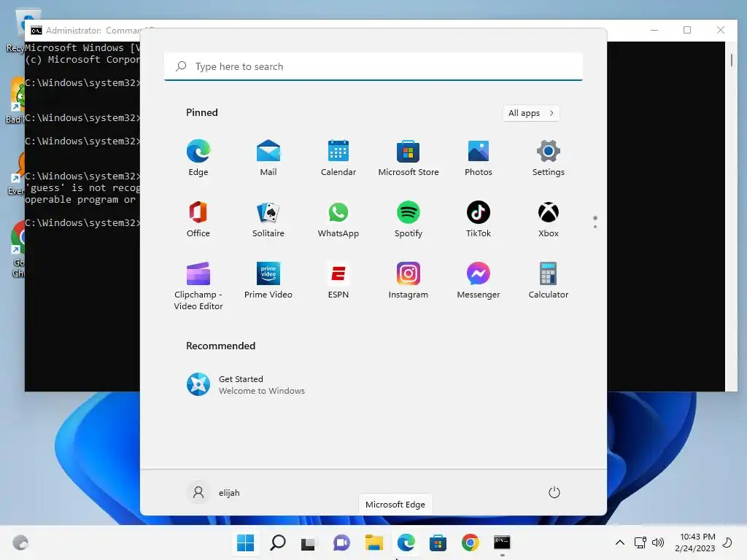Open Microsoft Store pinned app
This screenshot has width=747, height=560.
coord(409,158)
